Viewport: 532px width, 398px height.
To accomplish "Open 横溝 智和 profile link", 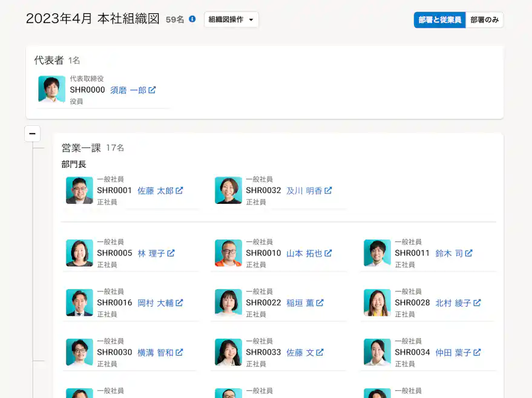I will click(156, 353).
